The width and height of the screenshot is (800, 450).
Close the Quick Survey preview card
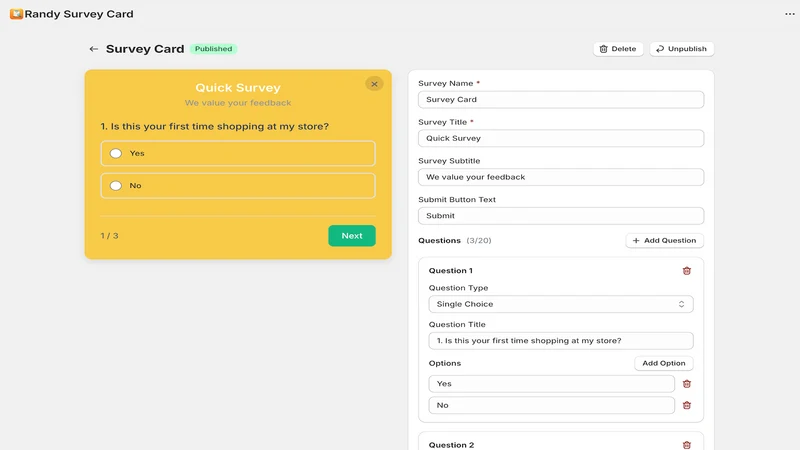click(374, 84)
